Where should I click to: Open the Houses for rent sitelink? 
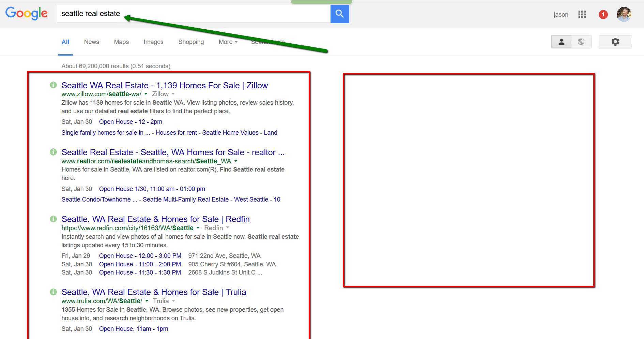pos(176,133)
